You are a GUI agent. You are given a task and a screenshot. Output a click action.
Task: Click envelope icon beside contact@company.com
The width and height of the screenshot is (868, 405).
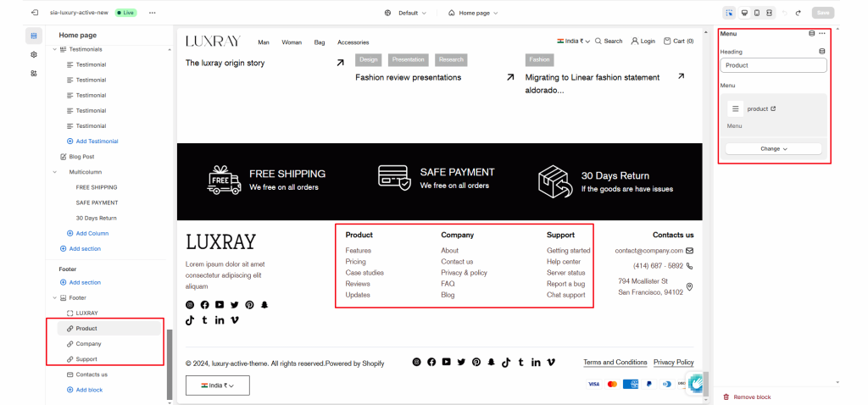(x=689, y=251)
